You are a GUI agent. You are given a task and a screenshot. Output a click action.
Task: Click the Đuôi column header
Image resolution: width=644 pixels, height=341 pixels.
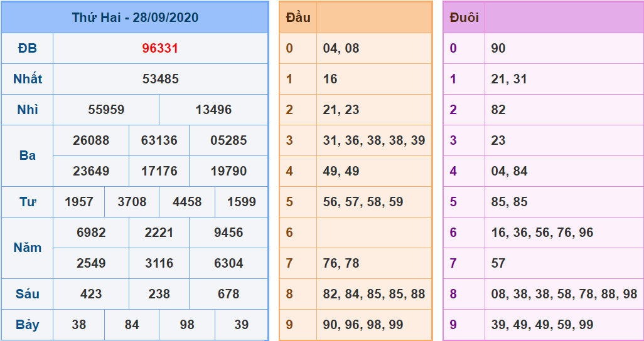[x=464, y=18]
